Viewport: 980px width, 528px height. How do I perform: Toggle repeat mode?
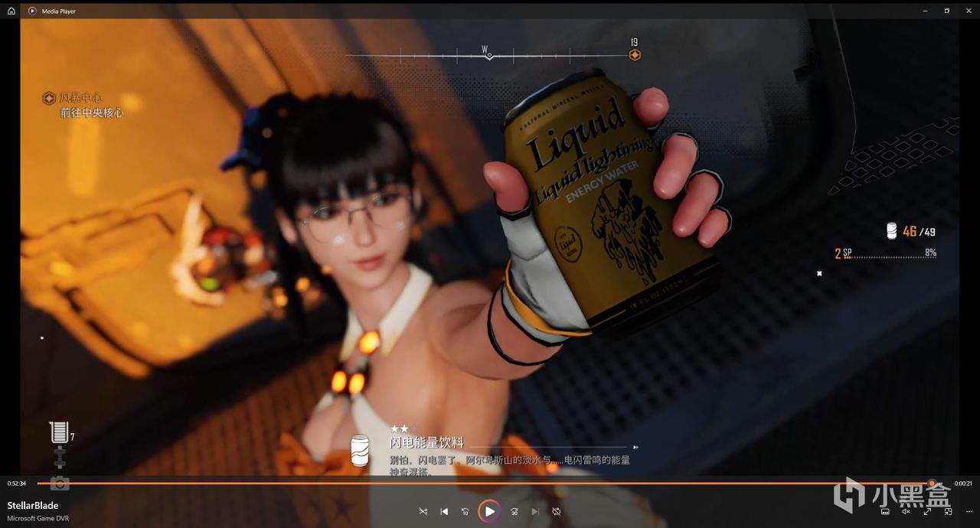tap(557, 511)
